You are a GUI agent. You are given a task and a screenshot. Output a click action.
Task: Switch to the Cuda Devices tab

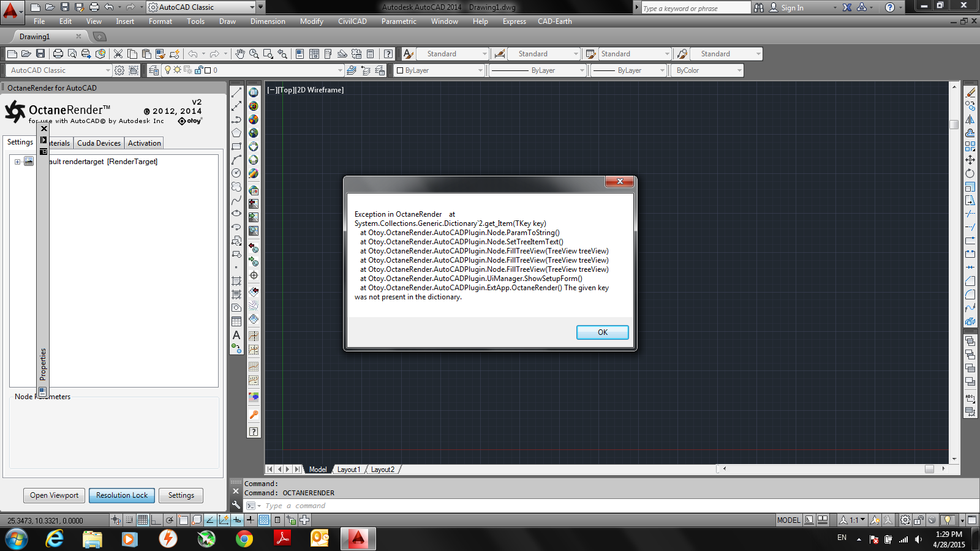pyautogui.click(x=99, y=143)
